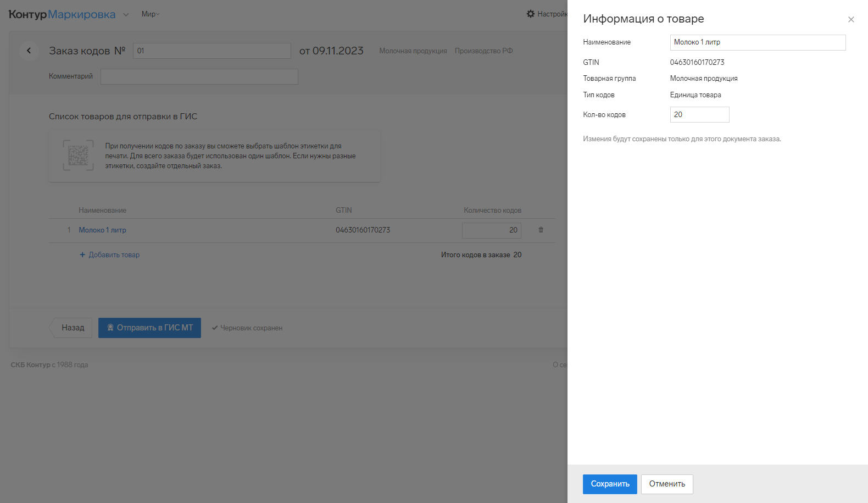Click the Контур Маркировка logo
This screenshot has width=868, height=503.
click(62, 14)
